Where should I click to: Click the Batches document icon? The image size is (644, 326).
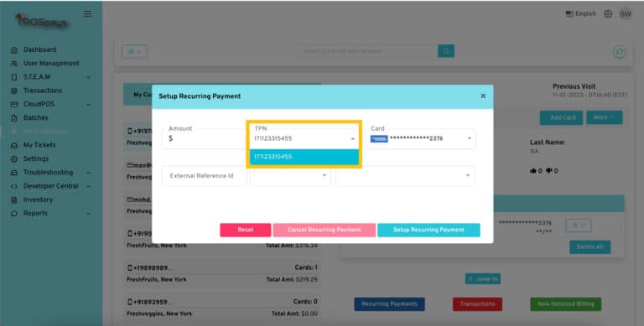14,118
